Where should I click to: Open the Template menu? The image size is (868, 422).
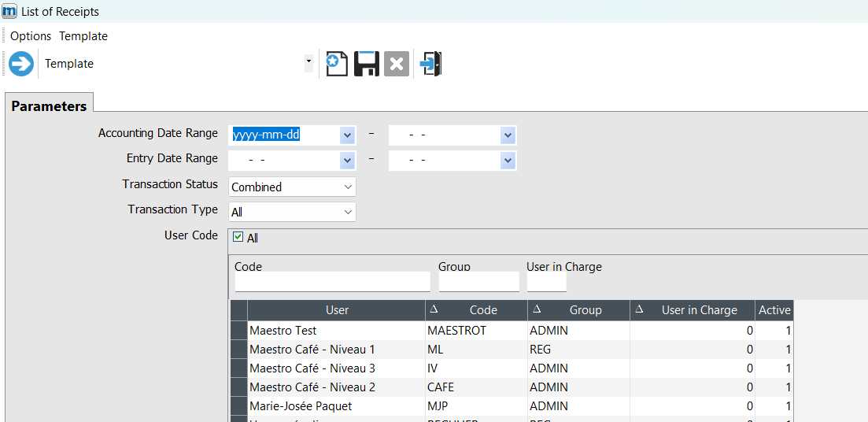pos(83,36)
